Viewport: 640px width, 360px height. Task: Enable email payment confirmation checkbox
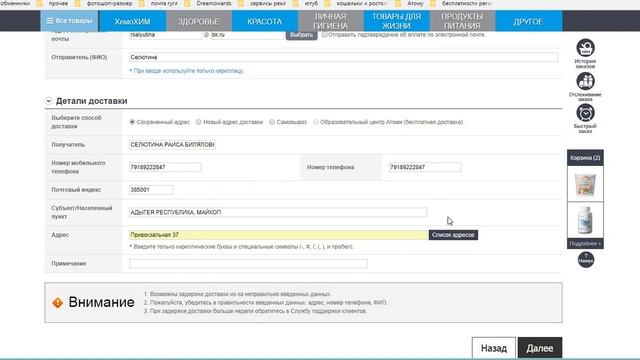pyautogui.click(x=324, y=35)
